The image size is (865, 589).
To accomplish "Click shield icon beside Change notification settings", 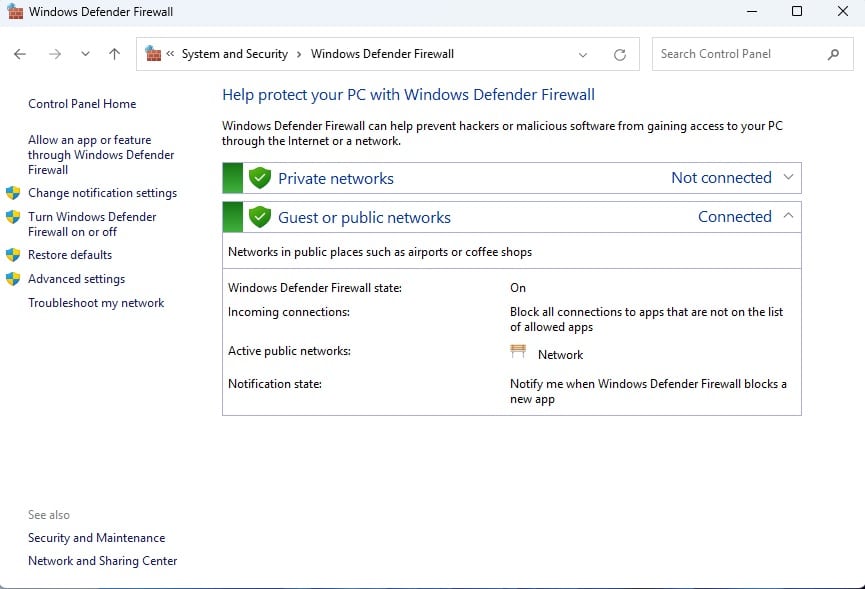I will pyautogui.click(x=13, y=193).
